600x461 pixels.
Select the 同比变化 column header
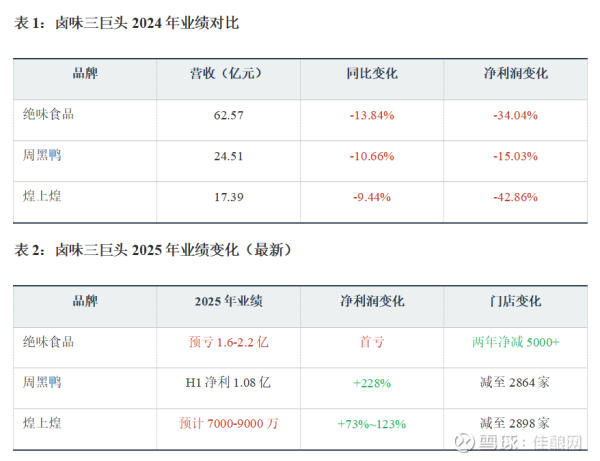(x=372, y=74)
